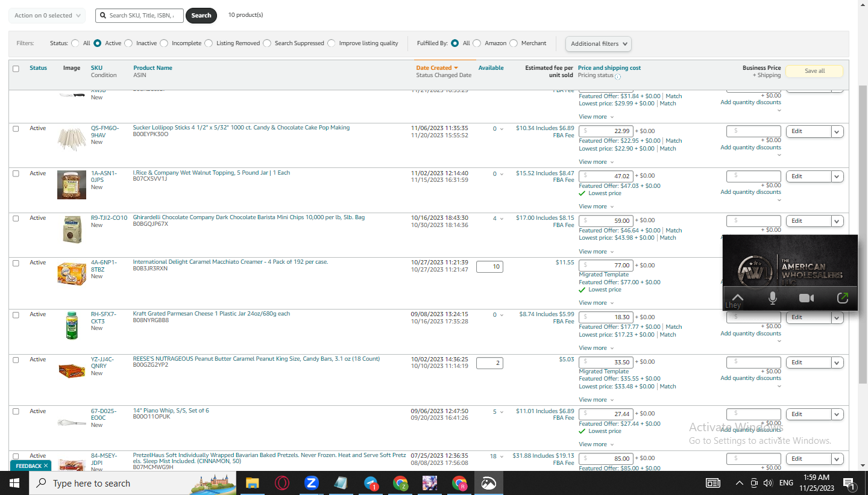Expand View more under International Delight pricing
Screen dimensions: 868x495
point(596,303)
